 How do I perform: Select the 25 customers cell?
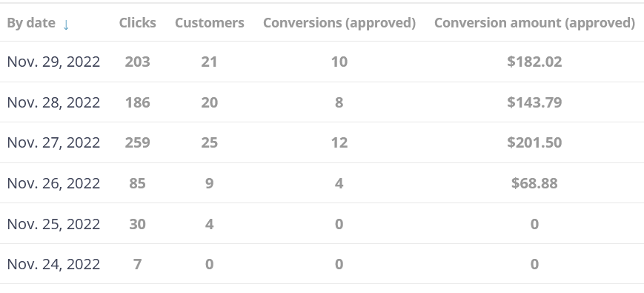tap(210, 142)
